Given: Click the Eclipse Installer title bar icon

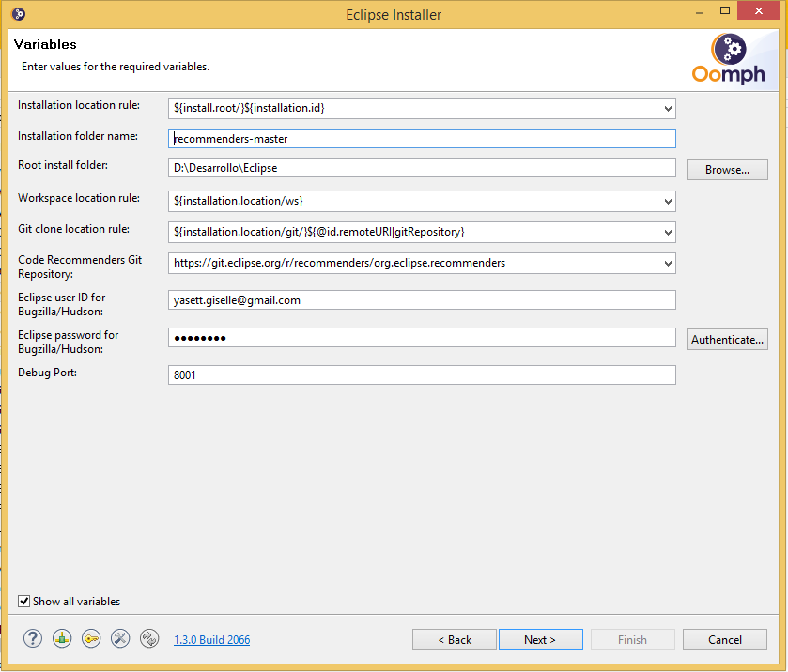Looking at the screenshot, I should (x=19, y=14).
